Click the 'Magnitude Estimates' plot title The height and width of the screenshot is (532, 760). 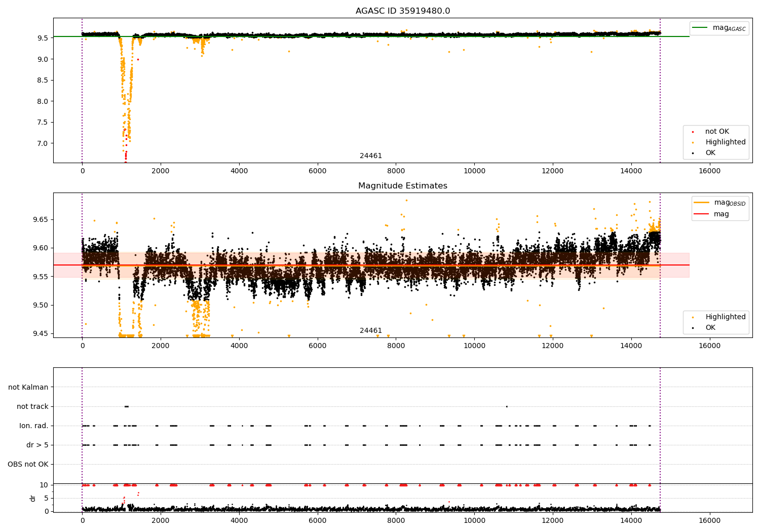click(403, 186)
